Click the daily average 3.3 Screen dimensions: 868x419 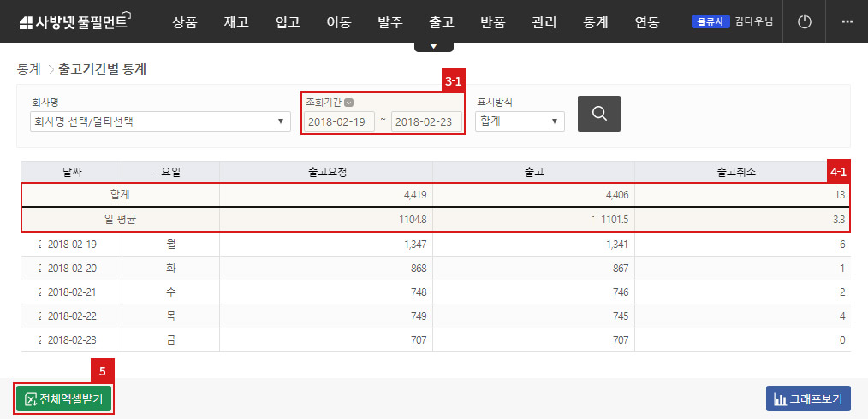pos(839,220)
